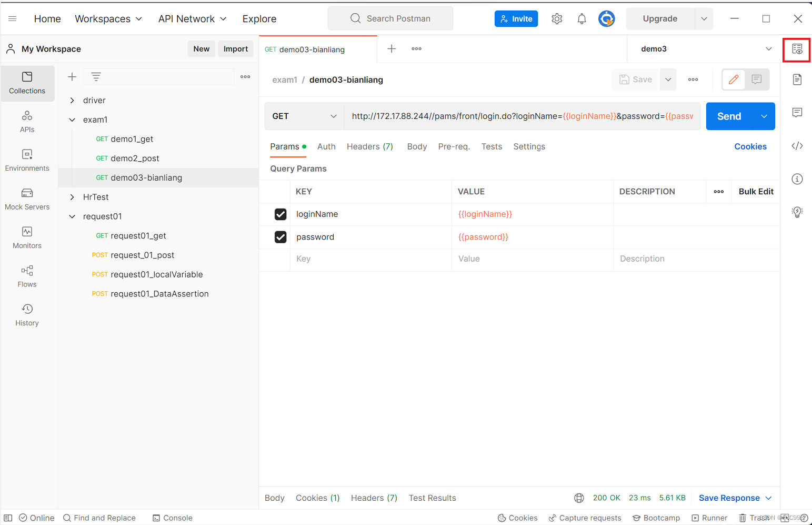
Task: Open the API Network menu
Action: [193, 19]
